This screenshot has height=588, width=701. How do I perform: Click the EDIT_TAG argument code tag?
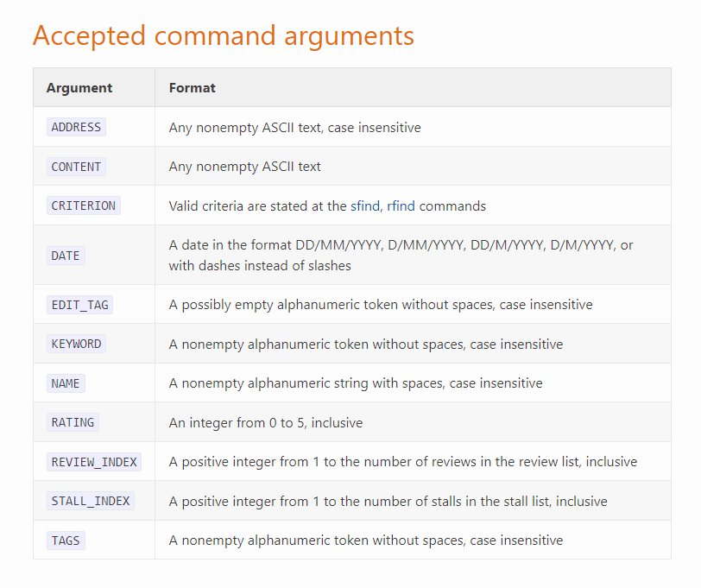coord(79,305)
